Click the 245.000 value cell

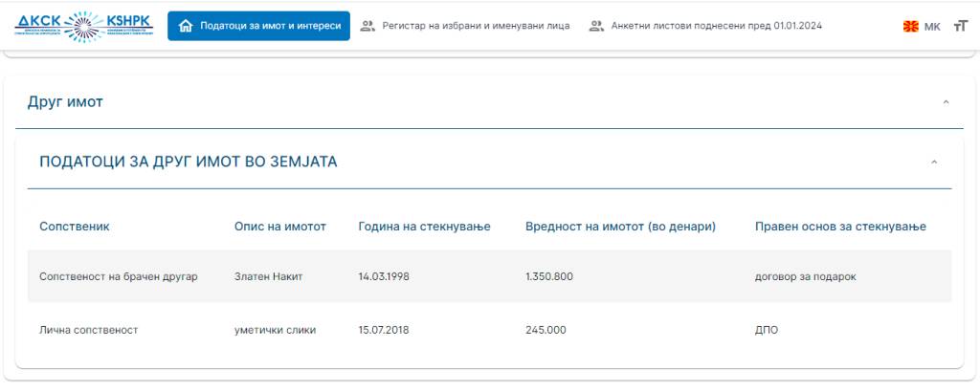point(546,330)
